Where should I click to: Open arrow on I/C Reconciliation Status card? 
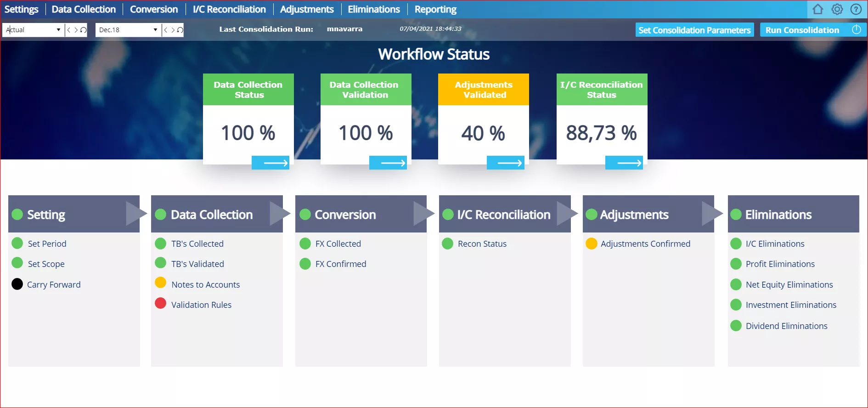click(x=624, y=163)
